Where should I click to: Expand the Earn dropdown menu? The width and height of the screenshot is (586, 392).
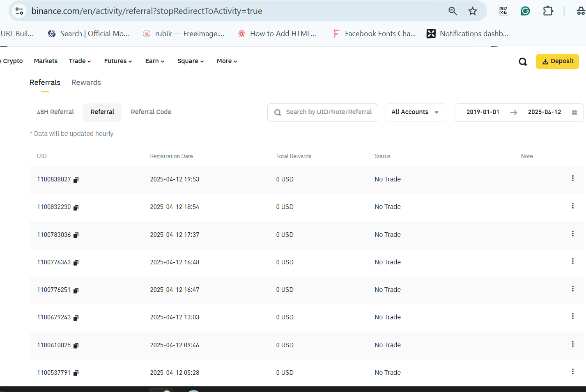point(155,61)
